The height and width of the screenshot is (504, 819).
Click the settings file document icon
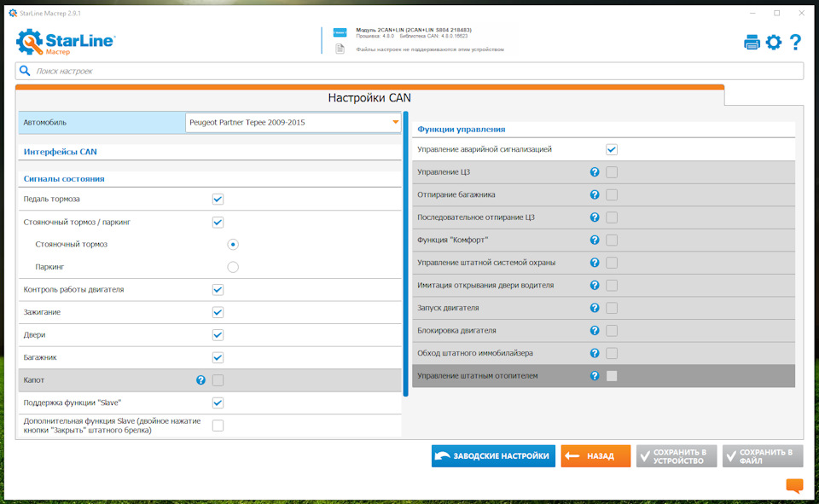coord(340,49)
